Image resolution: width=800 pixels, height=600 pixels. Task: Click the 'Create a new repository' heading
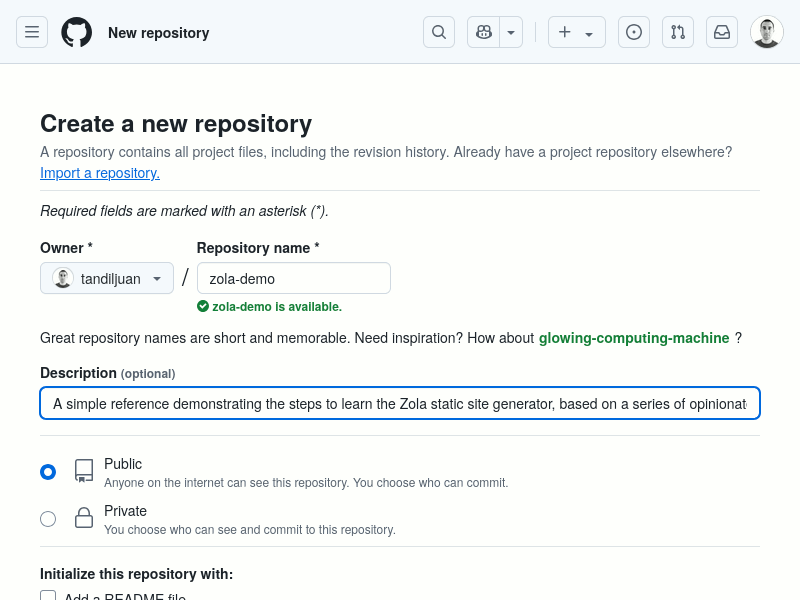pos(176,124)
